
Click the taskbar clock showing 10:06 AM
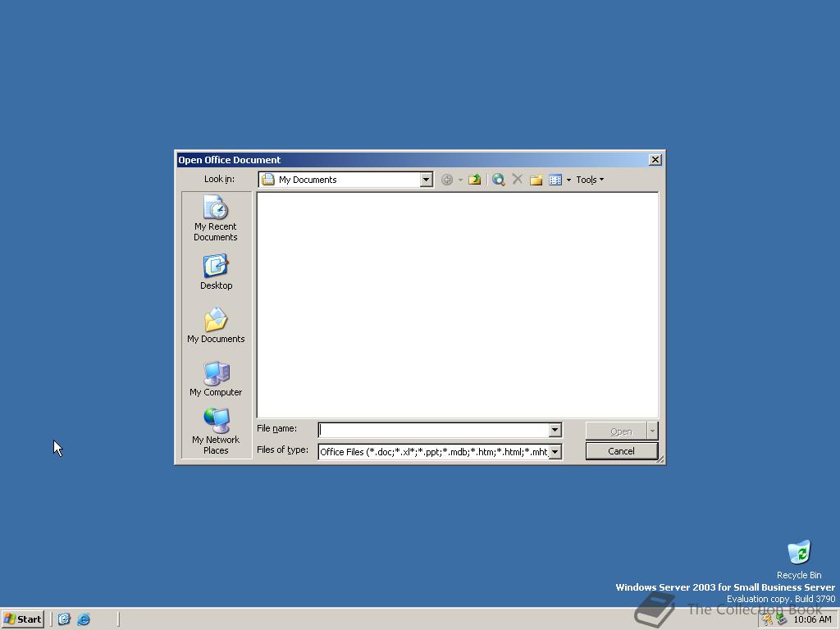pyautogui.click(x=812, y=619)
